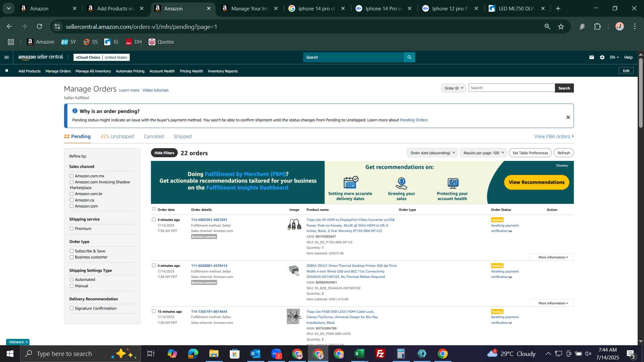Open the Order ID search type dropdown
This screenshot has width=644, height=362.
click(x=453, y=88)
